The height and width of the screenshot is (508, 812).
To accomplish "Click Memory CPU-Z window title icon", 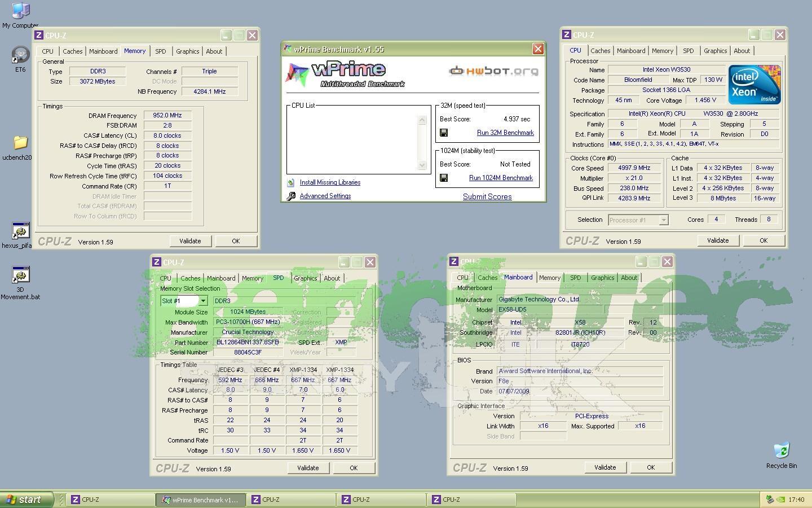I will coord(39,35).
